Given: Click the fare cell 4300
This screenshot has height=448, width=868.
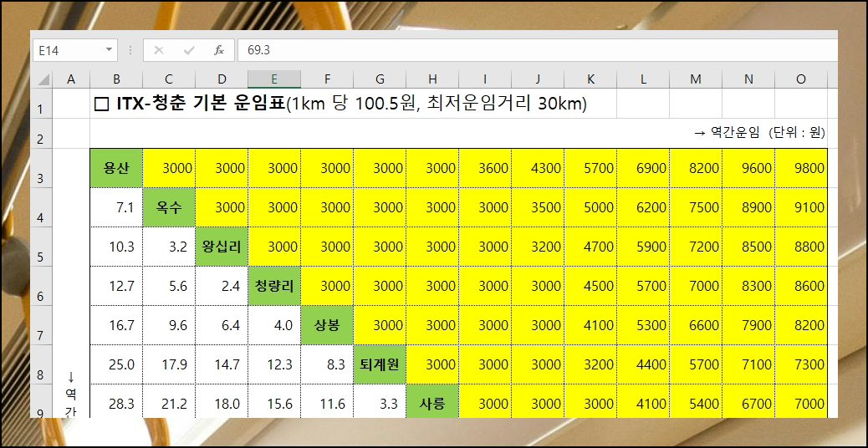Looking at the screenshot, I should (538, 168).
